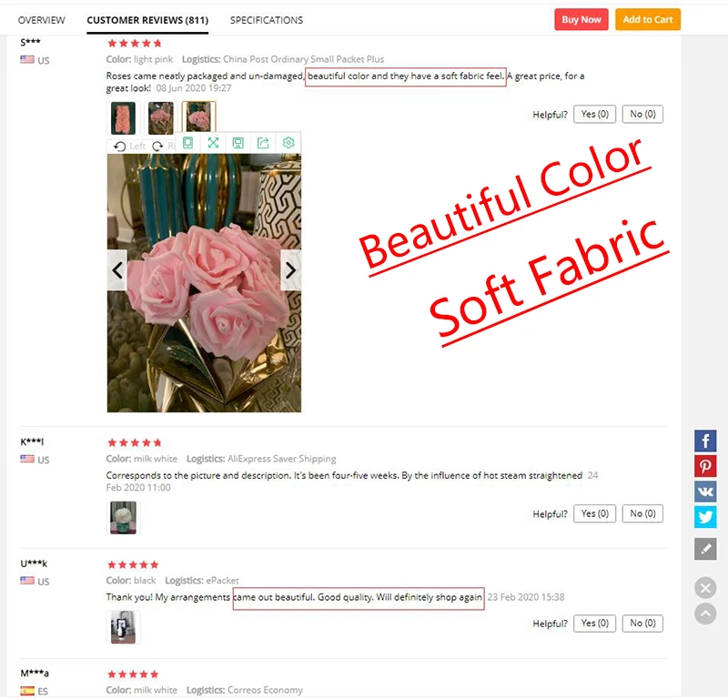This screenshot has width=728, height=700.
Task: Share via the VK icon
Action: click(x=705, y=491)
